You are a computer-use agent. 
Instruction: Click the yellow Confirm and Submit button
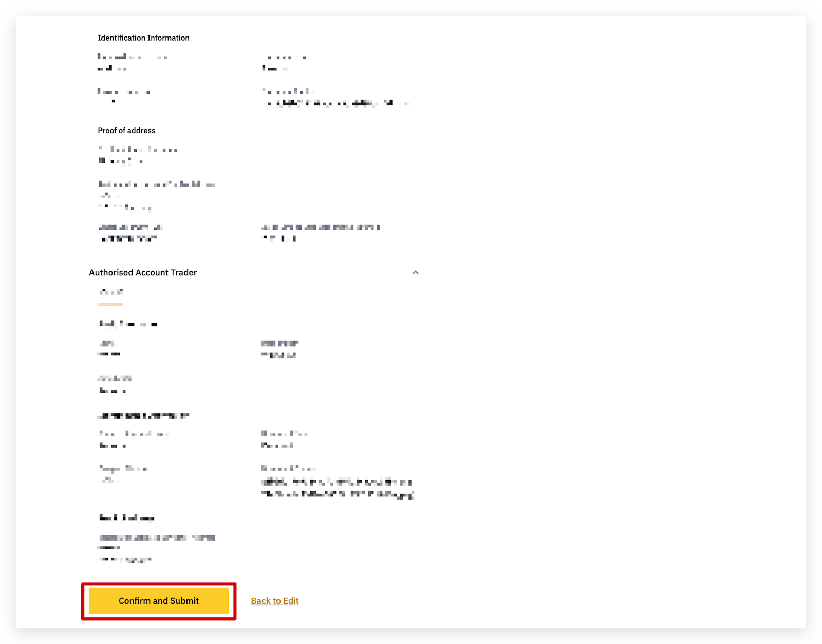point(158,601)
